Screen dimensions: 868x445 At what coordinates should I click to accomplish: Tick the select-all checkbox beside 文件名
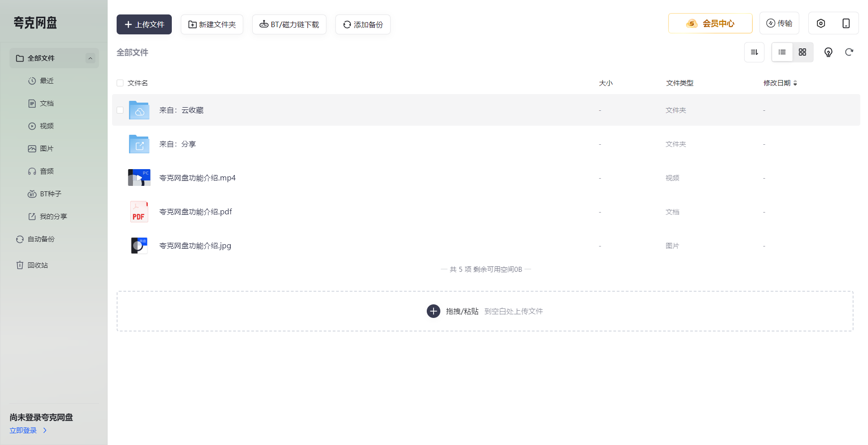click(x=120, y=83)
